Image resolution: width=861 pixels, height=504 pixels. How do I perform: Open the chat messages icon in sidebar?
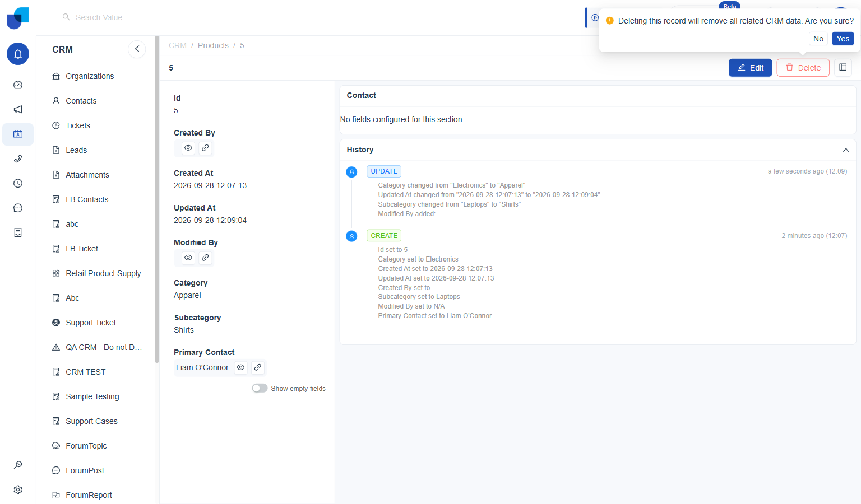(18, 208)
